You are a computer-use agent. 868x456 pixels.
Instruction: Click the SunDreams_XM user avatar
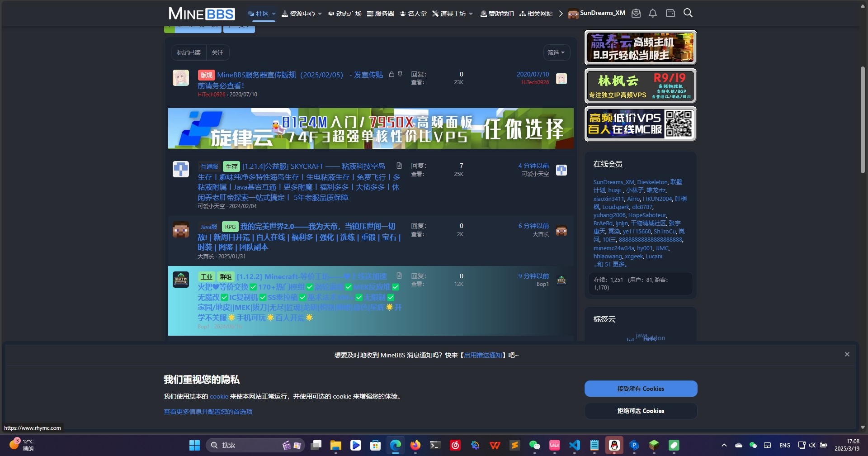pyautogui.click(x=573, y=14)
